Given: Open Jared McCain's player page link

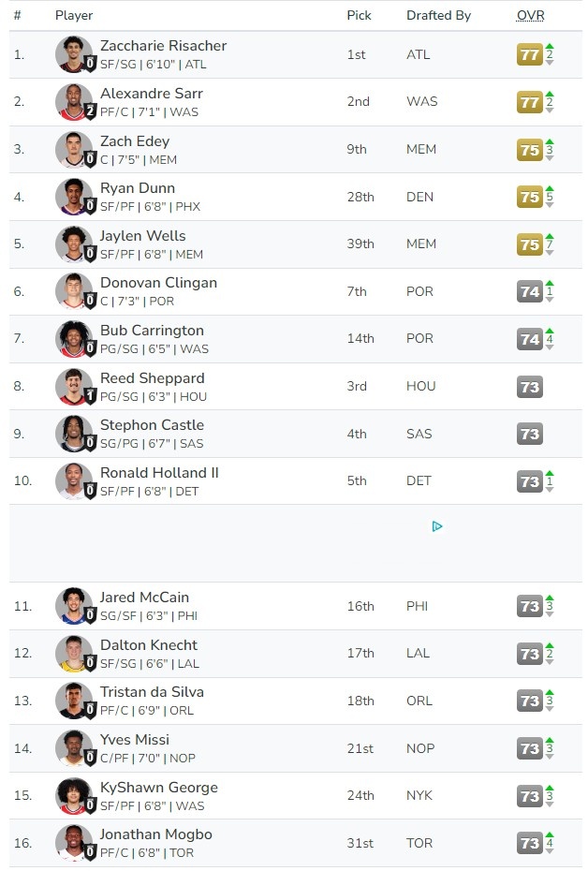Looking at the screenshot, I should [144, 598].
